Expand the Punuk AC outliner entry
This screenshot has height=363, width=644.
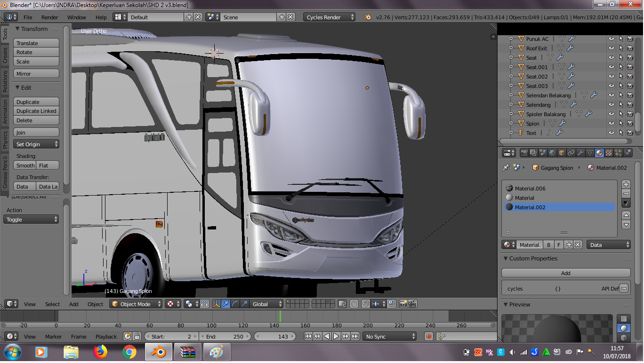tap(511, 39)
